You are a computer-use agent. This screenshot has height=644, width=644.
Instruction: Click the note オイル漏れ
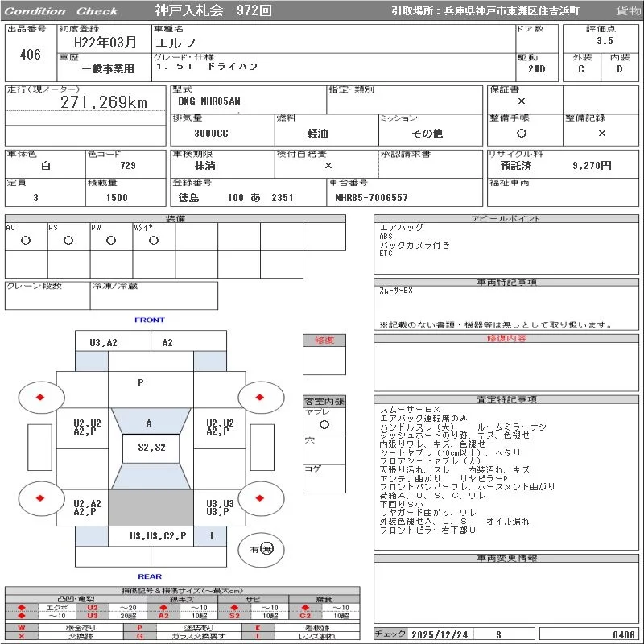pos(508,522)
